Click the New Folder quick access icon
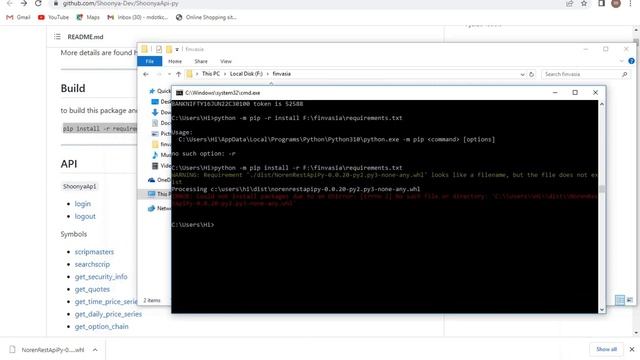This screenshot has width=640, height=360. click(169, 49)
